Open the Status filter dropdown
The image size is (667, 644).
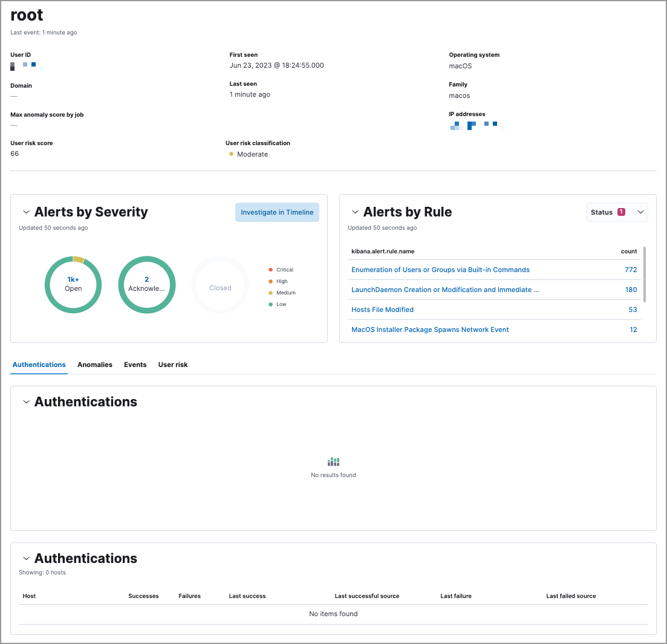coord(640,212)
